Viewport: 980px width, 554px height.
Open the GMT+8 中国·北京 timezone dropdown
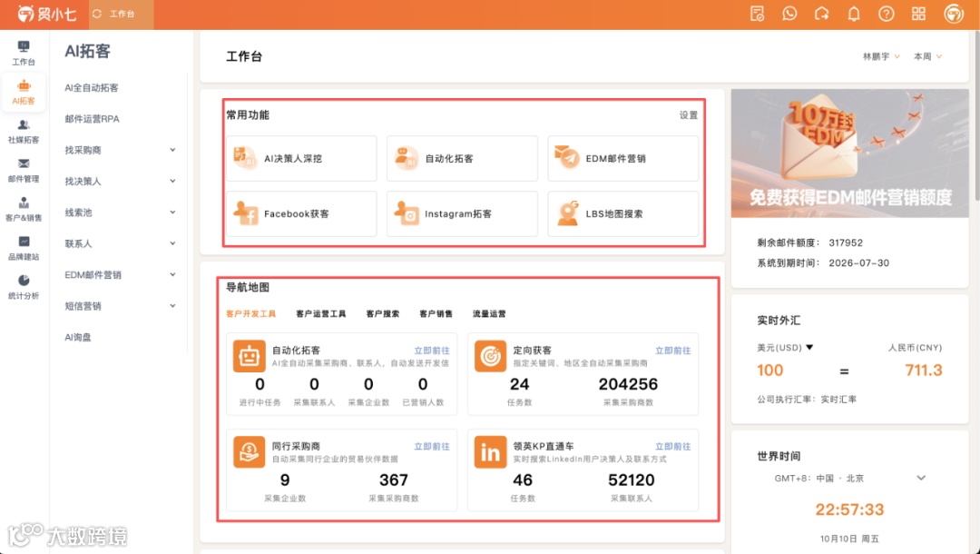850,479
